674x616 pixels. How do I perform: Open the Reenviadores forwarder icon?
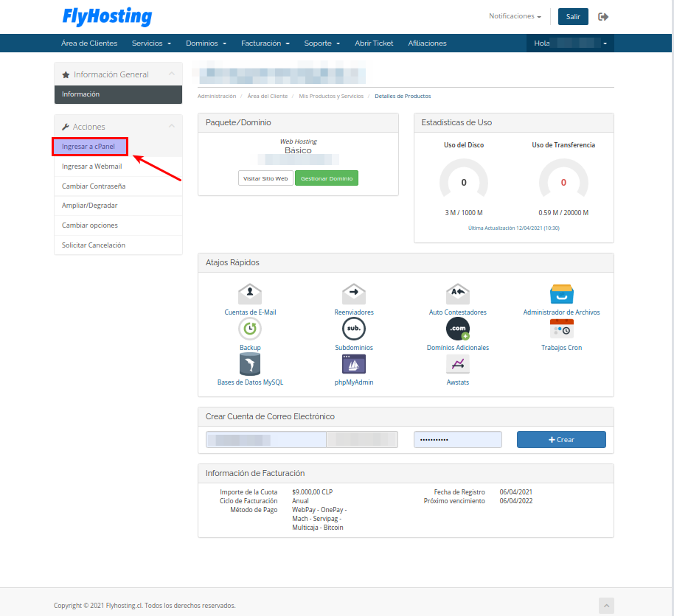point(354,294)
